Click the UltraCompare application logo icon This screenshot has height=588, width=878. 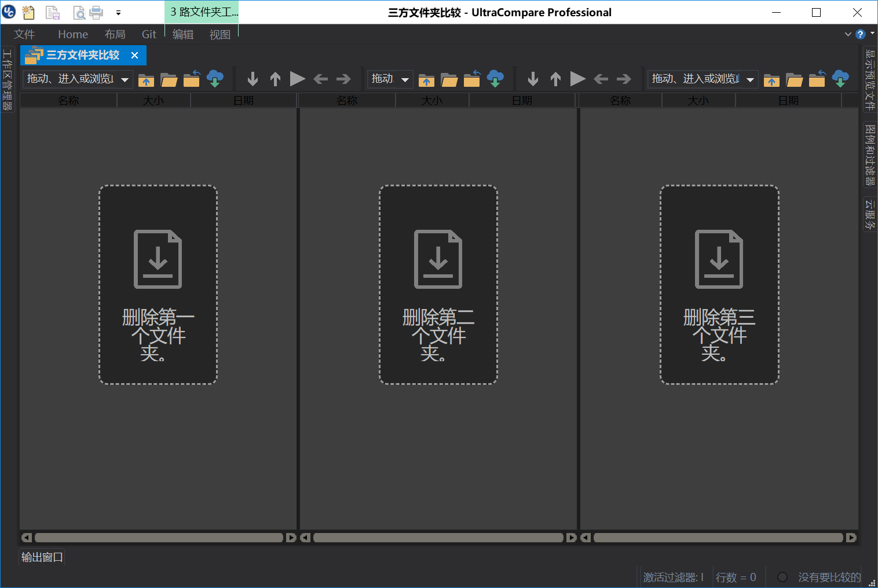point(9,12)
